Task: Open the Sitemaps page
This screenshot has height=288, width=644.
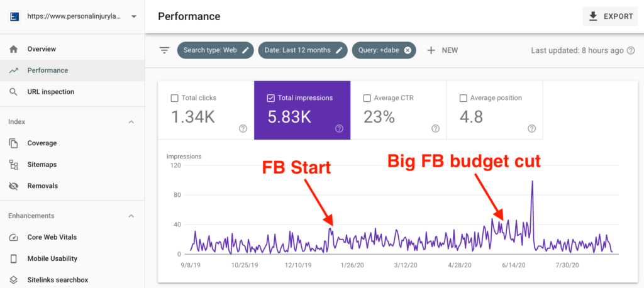Action: pyautogui.click(x=42, y=164)
